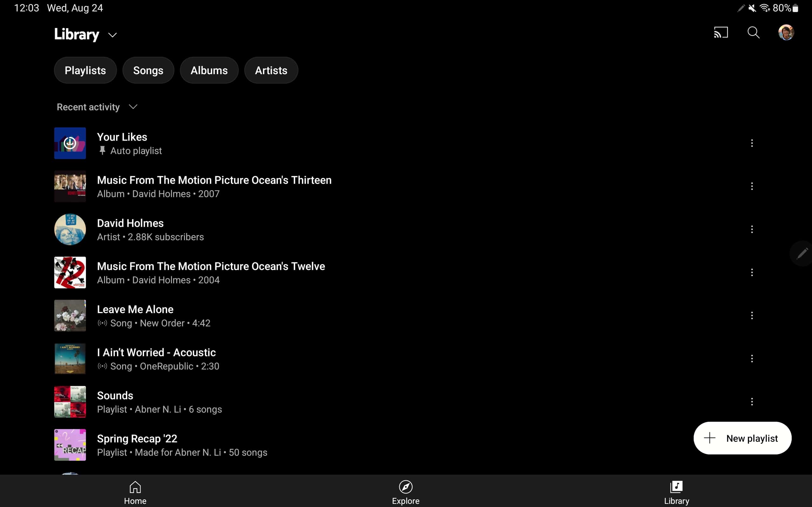The width and height of the screenshot is (812, 507).
Task: Open more options for Your Likes
Action: 752,143
